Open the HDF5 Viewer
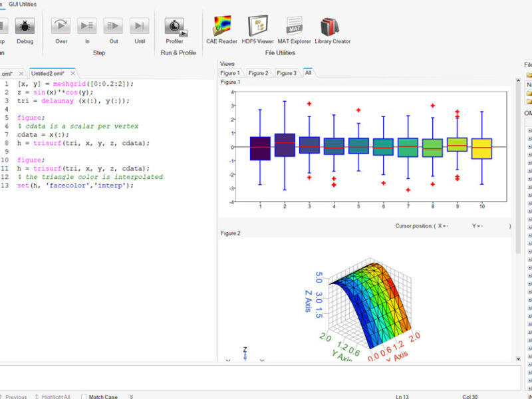 click(257, 26)
